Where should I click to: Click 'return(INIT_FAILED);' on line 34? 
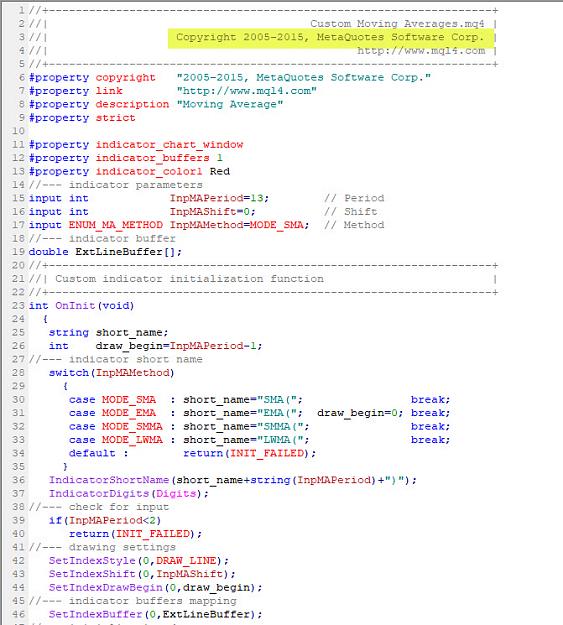pyautogui.click(x=250, y=454)
